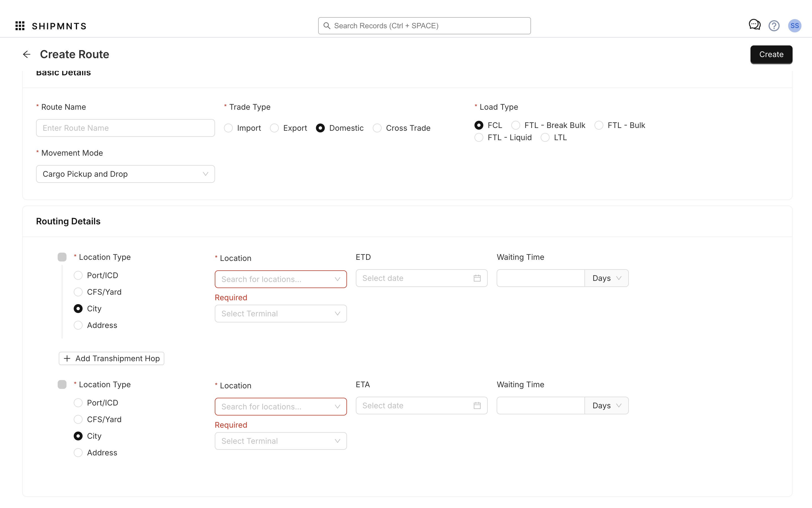Choose Port/ICD for the ETD stop
The width and height of the screenshot is (812, 508).
pyautogui.click(x=96, y=276)
